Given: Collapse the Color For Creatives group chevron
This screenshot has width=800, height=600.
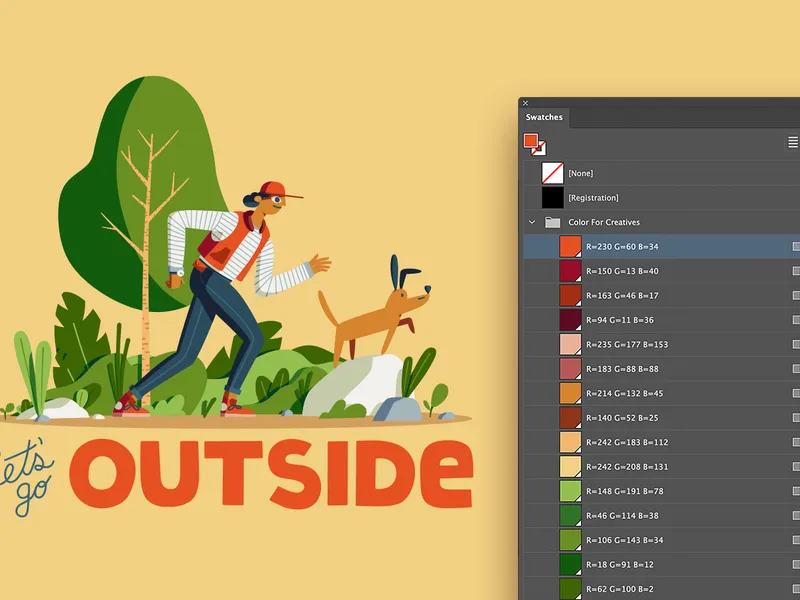Looking at the screenshot, I should [x=532, y=222].
